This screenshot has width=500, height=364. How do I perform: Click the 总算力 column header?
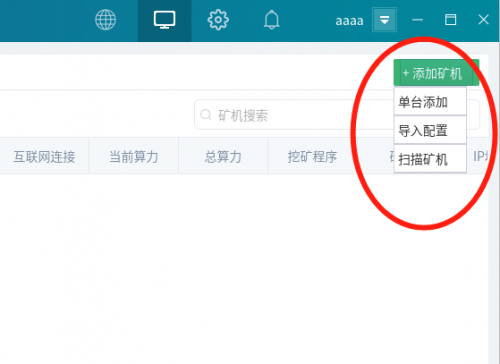223,156
